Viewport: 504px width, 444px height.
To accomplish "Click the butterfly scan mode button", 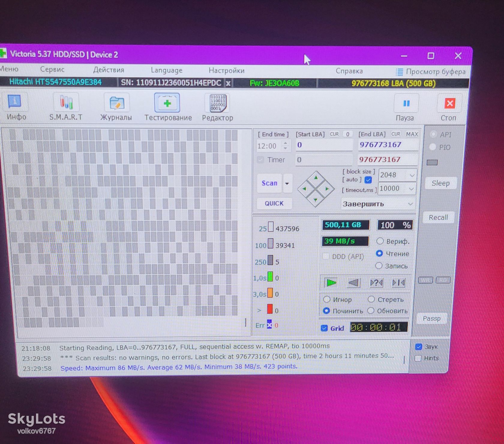I will tap(399, 283).
